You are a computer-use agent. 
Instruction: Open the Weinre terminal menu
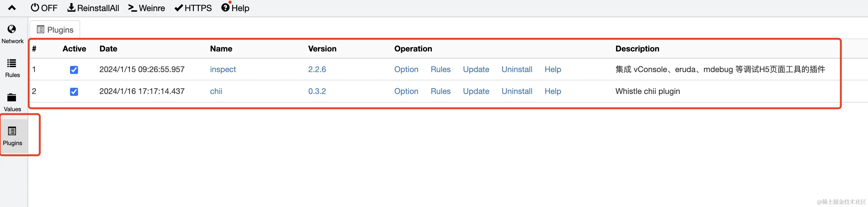pyautogui.click(x=147, y=8)
